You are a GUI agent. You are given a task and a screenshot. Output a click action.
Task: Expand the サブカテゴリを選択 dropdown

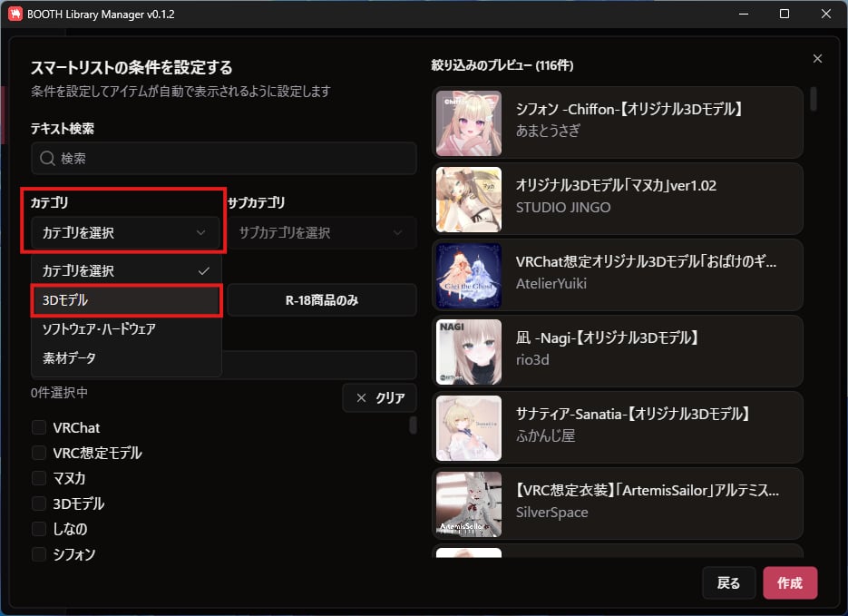tap(321, 232)
